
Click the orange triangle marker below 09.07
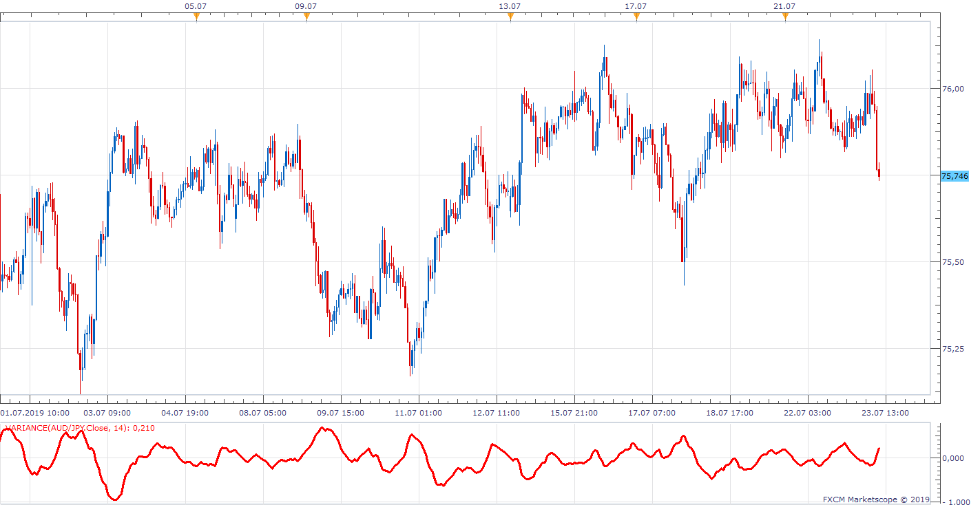(306, 17)
